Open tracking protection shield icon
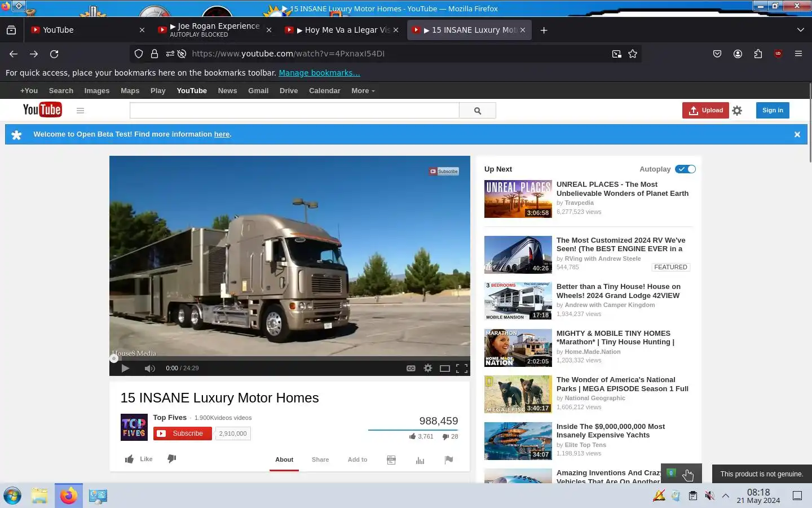Viewport: 812px width, 508px height. (139, 54)
